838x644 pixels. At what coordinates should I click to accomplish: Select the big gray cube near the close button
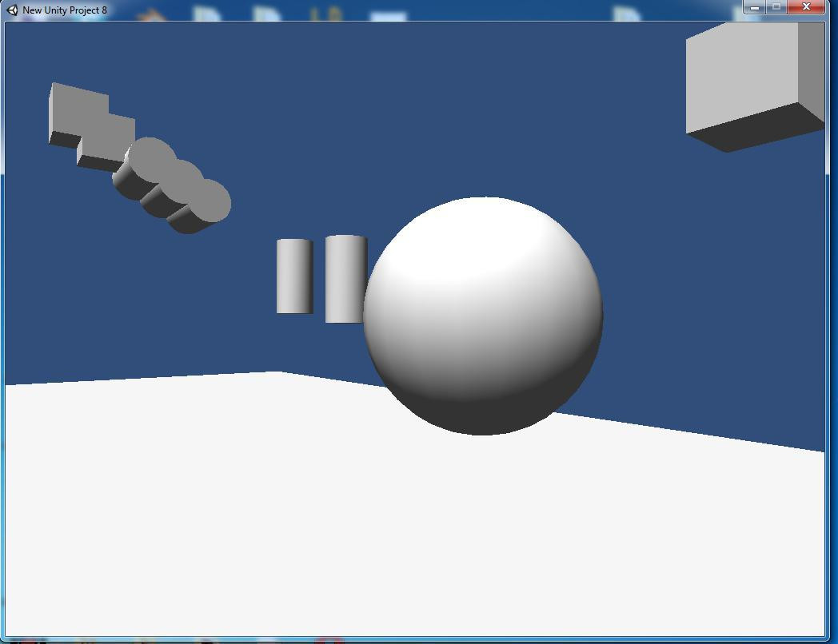tap(755, 87)
